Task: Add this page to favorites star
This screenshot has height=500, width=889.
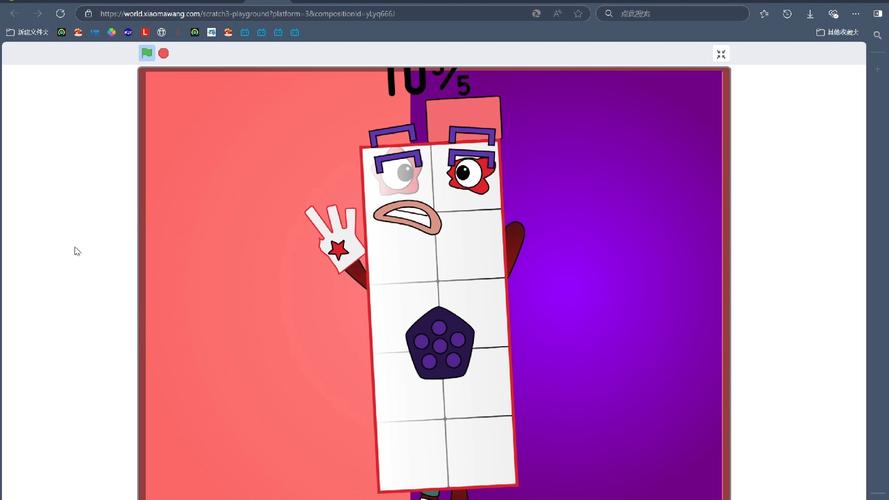Action: (579, 14)
